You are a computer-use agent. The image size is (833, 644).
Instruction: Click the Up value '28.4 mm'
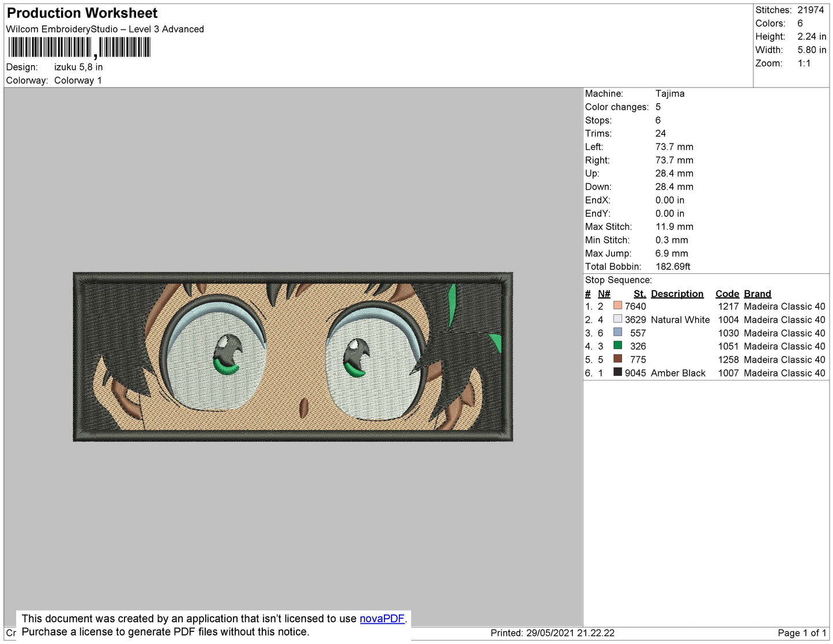(674, 174)
